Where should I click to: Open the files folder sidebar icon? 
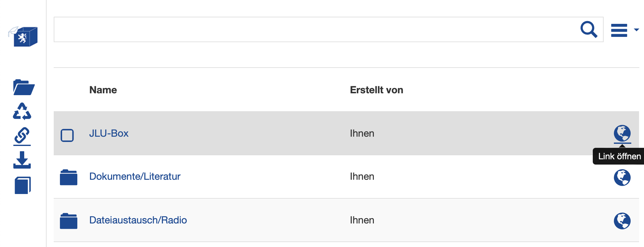(x=24, y=87)
